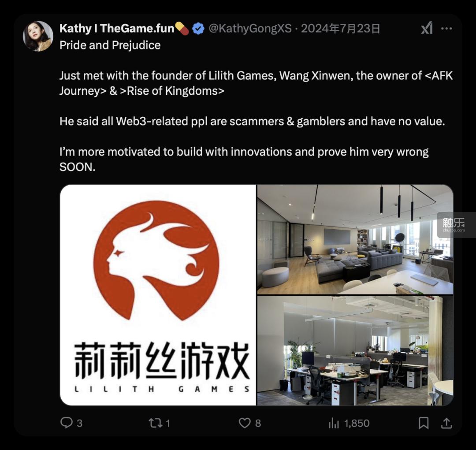Image resolution: width=476 pixels, height=450 pixels.
Task: Click the 1,850 views count
Action: click(x=357, y=423)
